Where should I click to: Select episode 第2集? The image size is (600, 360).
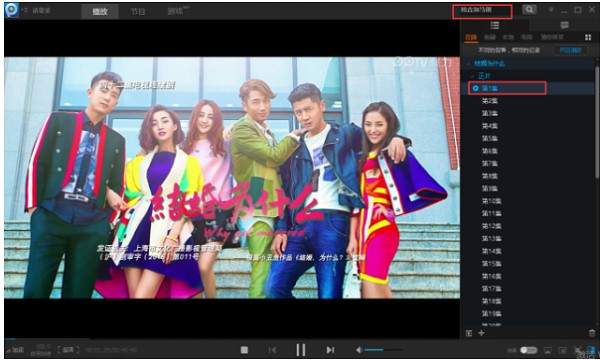(x=489, y=101)
